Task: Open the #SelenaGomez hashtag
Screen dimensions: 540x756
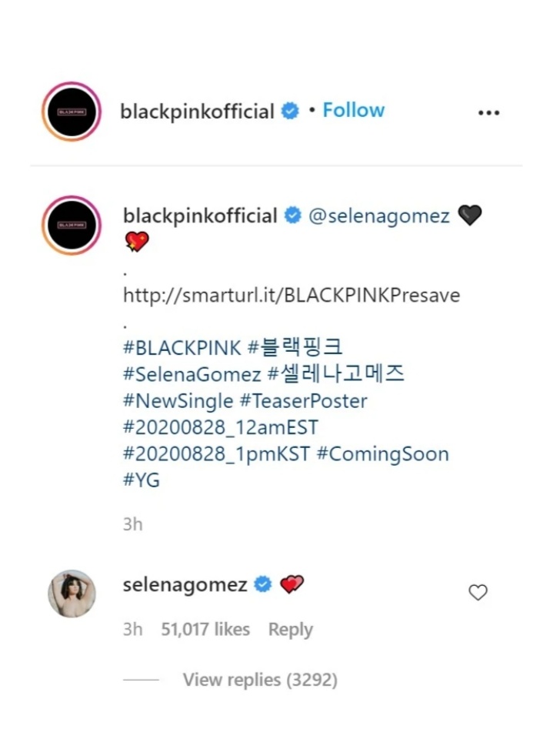Action: [192, 374]
